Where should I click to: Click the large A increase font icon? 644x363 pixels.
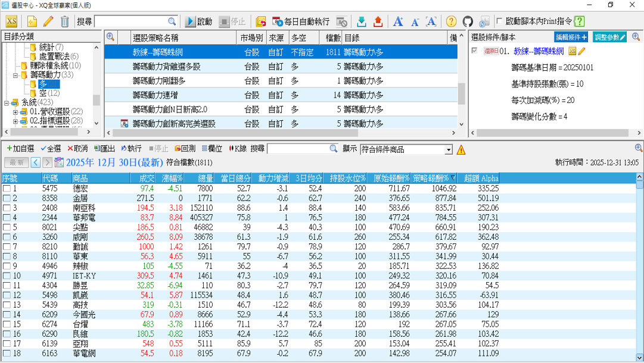(399, 21)
